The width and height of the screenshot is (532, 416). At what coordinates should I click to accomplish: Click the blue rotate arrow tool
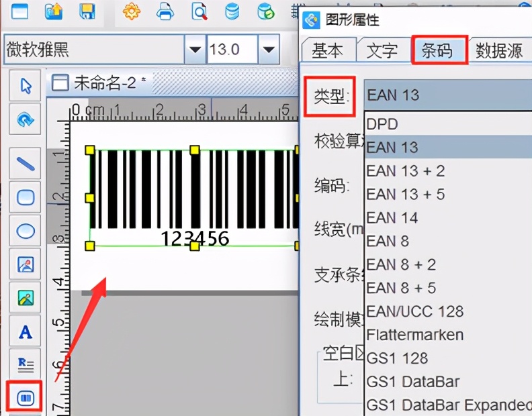26,119
